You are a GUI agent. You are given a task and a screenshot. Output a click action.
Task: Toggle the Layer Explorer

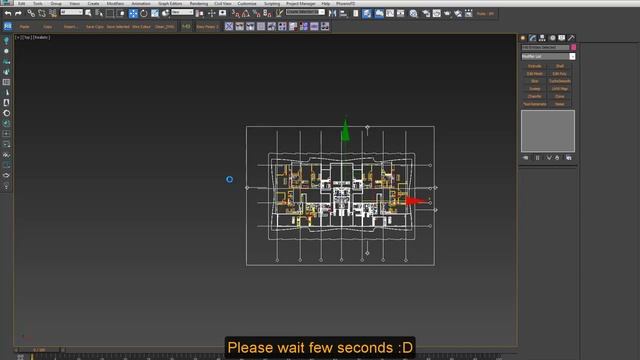[x=367, y=13]
